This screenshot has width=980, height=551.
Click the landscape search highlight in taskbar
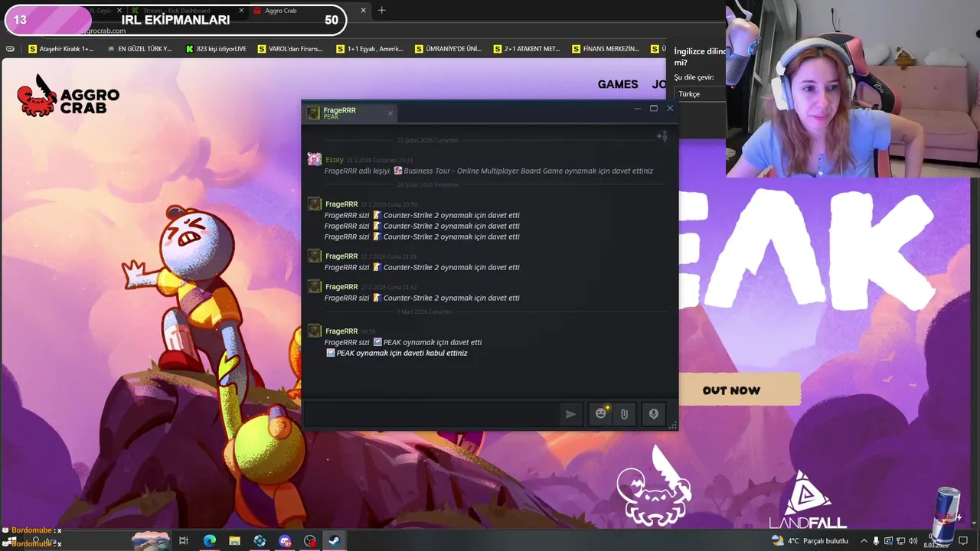click(x=150, y=540)
